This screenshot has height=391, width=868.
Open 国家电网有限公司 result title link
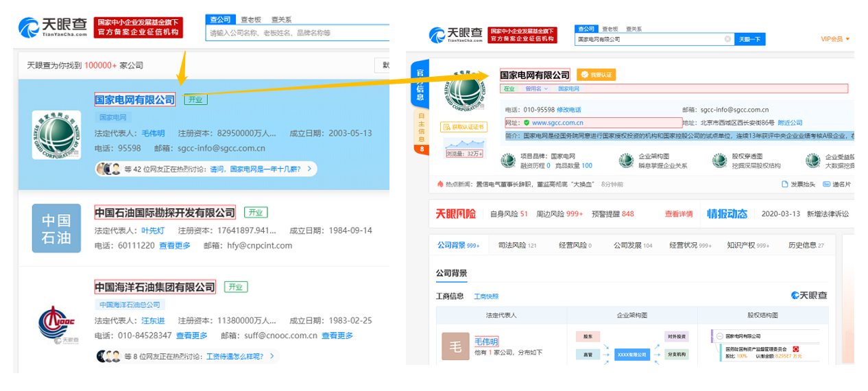[x=134, y=99]
